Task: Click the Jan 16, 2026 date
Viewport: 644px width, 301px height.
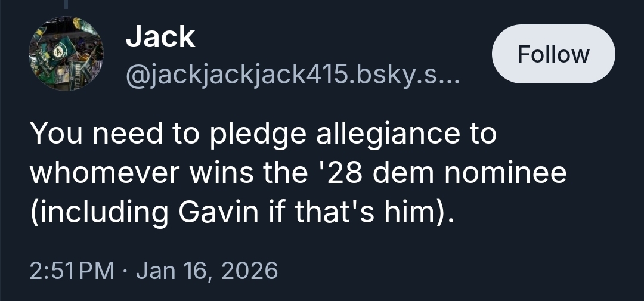Action: coord(207,271)
